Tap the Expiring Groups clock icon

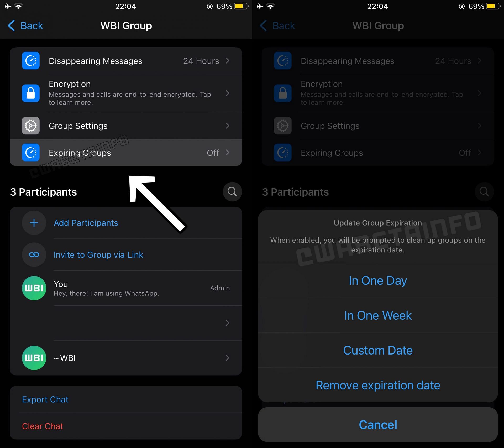31,153
